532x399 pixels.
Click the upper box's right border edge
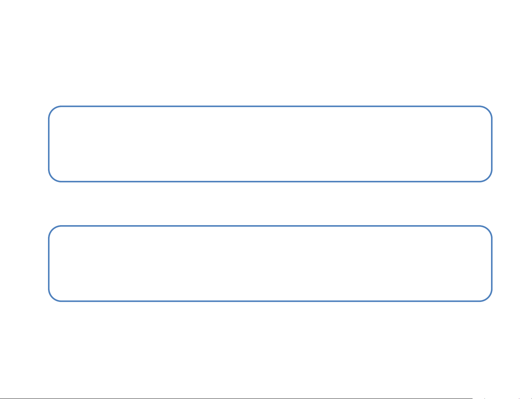tap(491, 144)
